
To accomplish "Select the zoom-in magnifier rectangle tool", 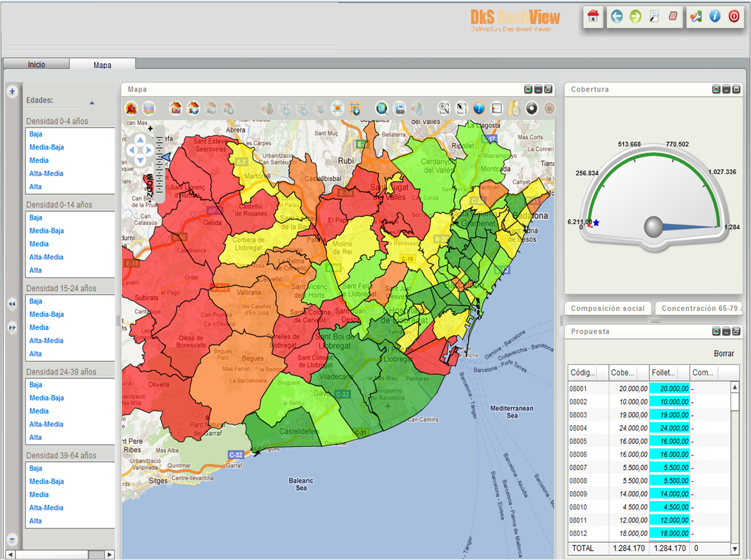I will 444,108.
